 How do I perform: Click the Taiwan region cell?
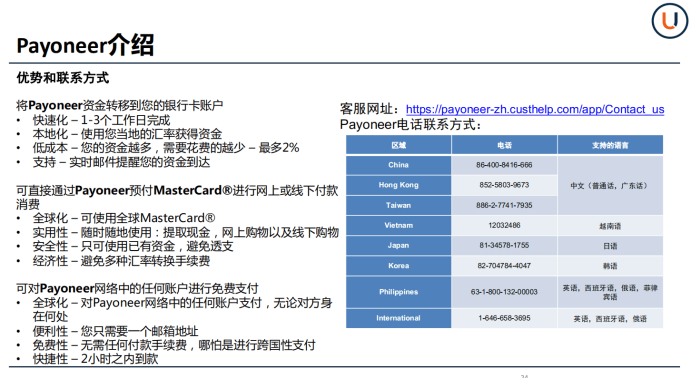click(399, 205)
